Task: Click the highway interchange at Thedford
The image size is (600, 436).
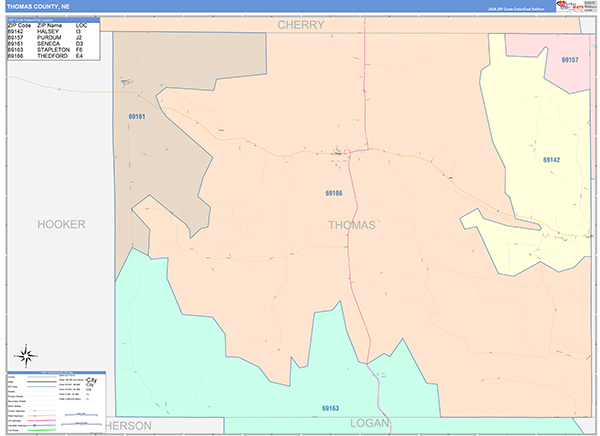Action: 347,152
